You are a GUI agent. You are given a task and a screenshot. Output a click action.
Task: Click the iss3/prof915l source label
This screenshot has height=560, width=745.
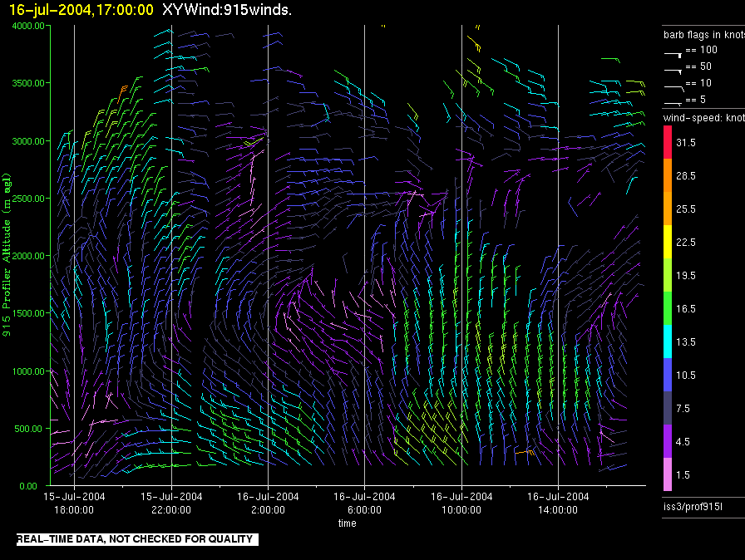pos(693,507)
